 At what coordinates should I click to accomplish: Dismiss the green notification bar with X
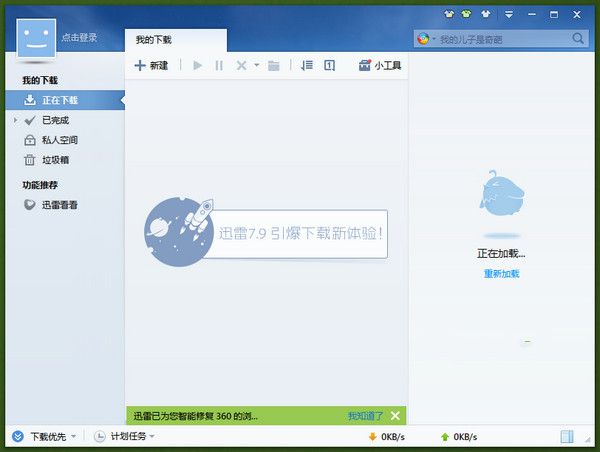point(395,415)
